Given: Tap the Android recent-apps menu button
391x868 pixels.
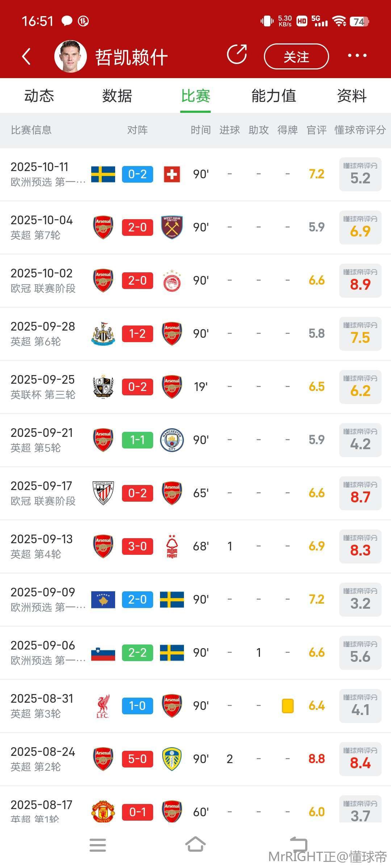Looking at the screenshot, I should (x=98, y=845).
